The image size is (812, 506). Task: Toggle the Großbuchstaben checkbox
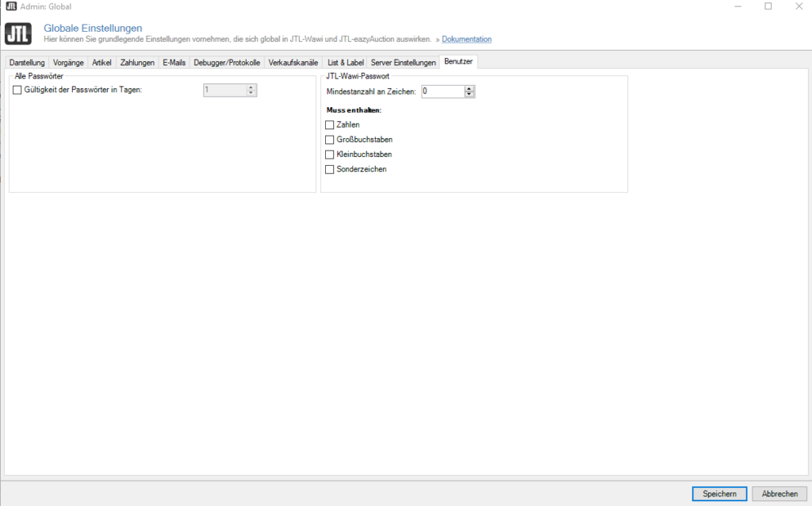point(330,140)
